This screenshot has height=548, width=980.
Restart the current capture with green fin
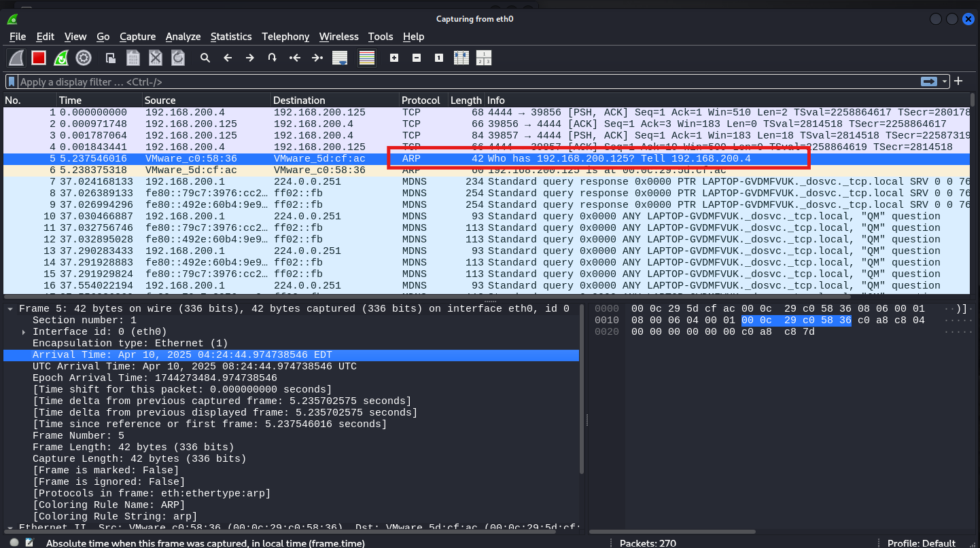coord(61,58)
